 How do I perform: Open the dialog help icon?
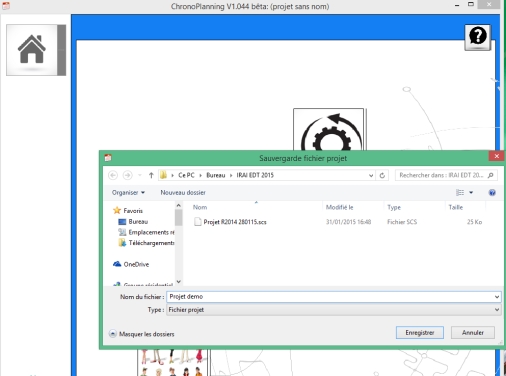pos(492,193)
